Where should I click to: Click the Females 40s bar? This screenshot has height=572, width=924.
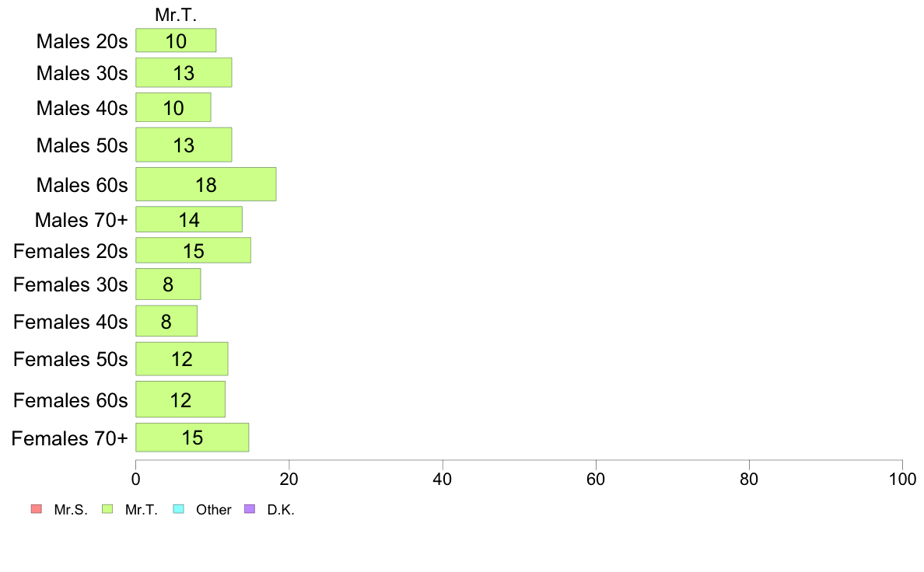tap(166, 321)
